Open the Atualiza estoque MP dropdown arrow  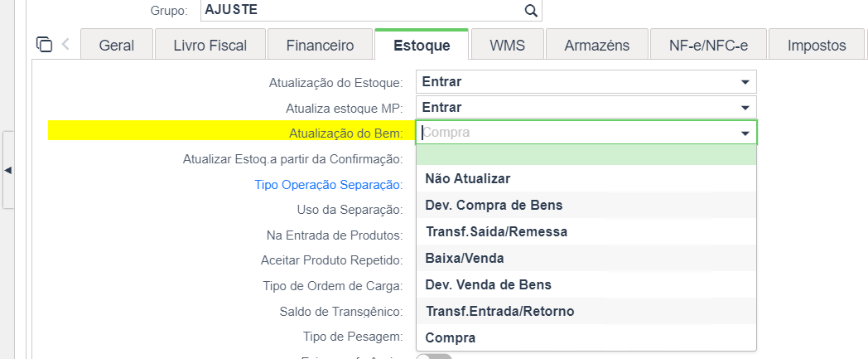[x=745, y=107]
